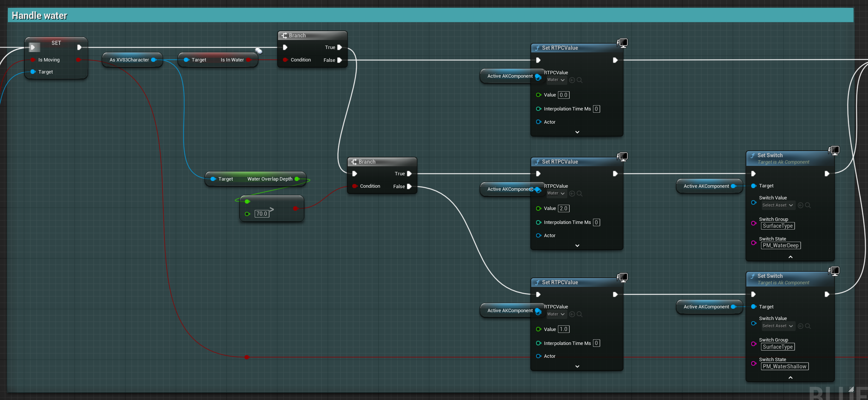The image size is (868, 400).
Task: Open the Water dropdown on Value 1.0 RTPC node
Action: point(556,314)
